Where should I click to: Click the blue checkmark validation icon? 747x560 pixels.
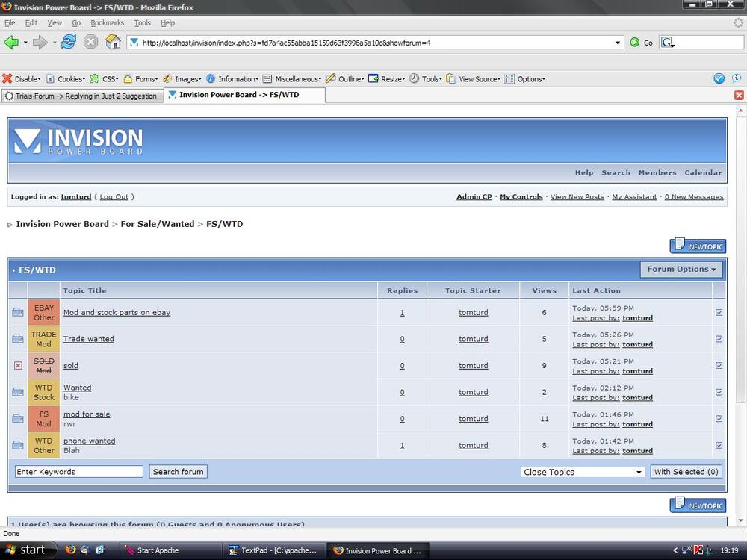click(719, 78)
